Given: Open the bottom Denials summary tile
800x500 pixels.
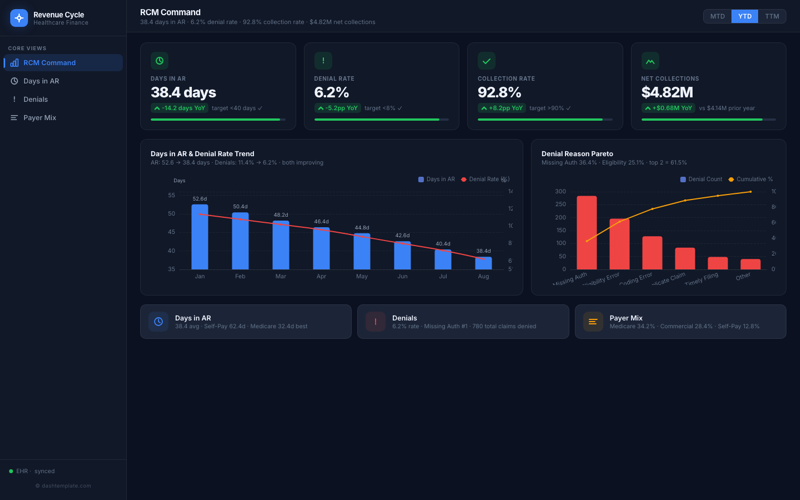Looking at the screenshot, I should point(463,322).
